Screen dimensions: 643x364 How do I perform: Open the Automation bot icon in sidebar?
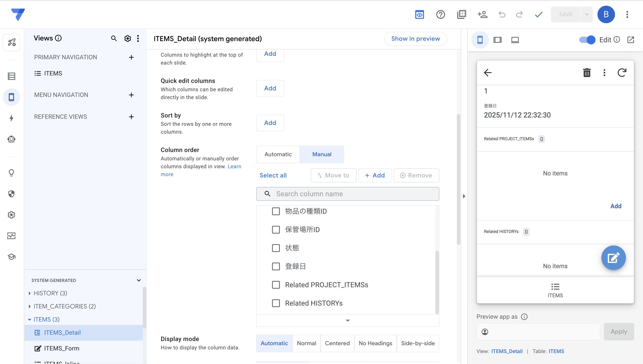[11, 139]
